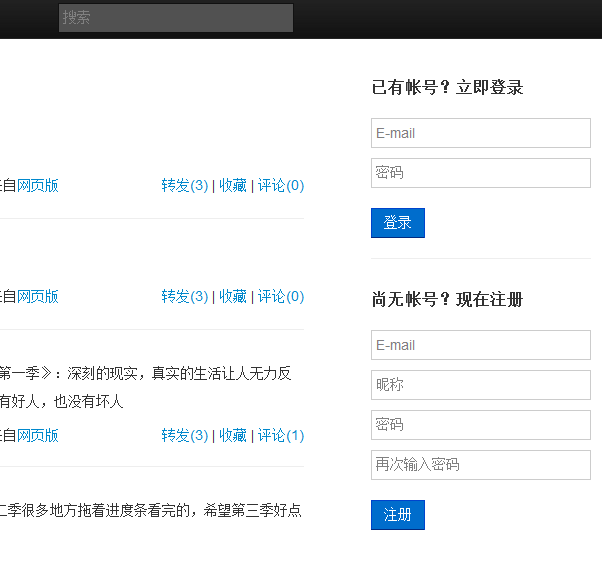This screenshot has height=564, width=602.
Task: Click 收藏 on the 第一季 review post
Action: pyautogui.click(x=233, y=435)
